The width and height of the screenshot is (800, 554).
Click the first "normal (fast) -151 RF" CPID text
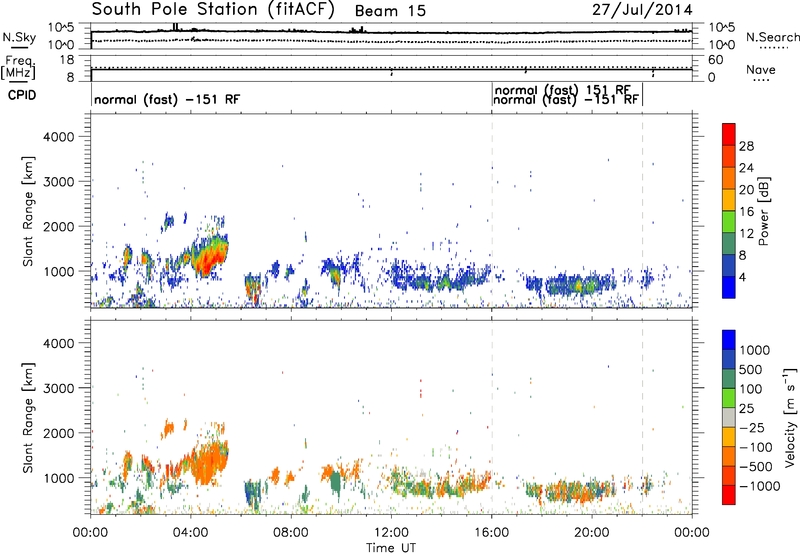click(167, 99)
